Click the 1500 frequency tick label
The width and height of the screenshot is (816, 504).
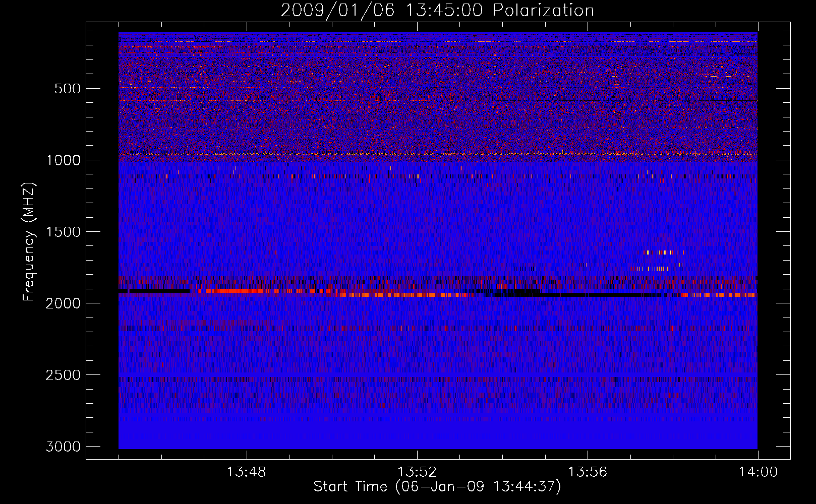coord(63,232)
